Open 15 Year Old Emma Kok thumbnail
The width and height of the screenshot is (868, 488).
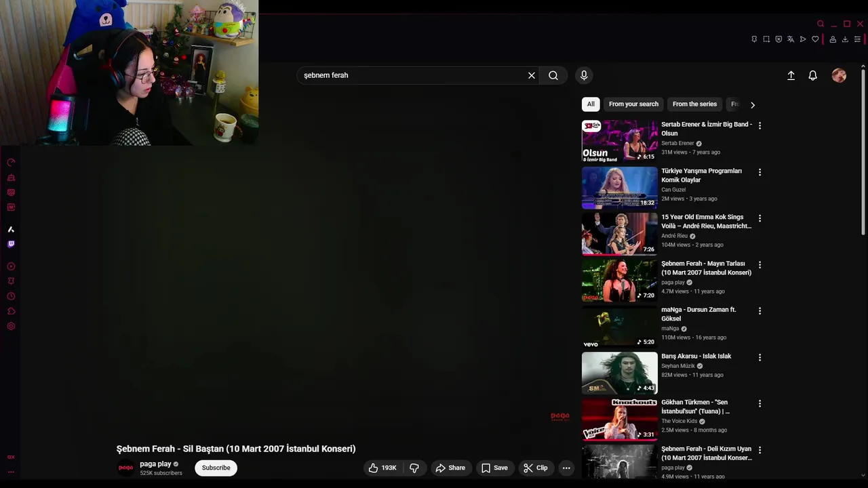tap(620, 234)
